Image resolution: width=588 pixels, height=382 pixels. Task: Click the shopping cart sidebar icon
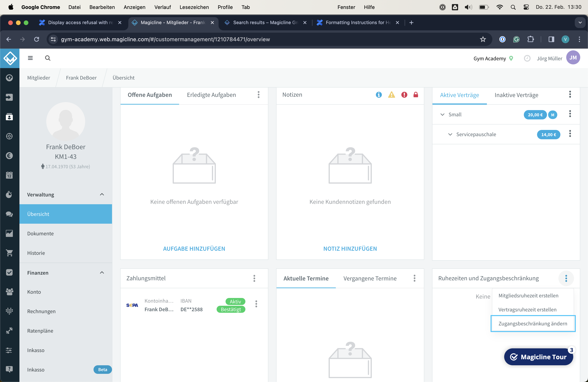tap(9, 253)
